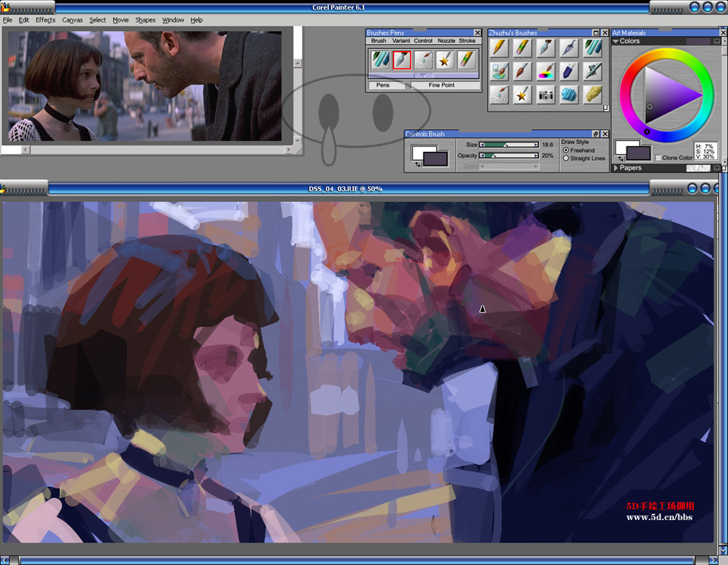Open the Colors section dropdown menu
This screenshot has width=728, height=565.
pos(717,41)
